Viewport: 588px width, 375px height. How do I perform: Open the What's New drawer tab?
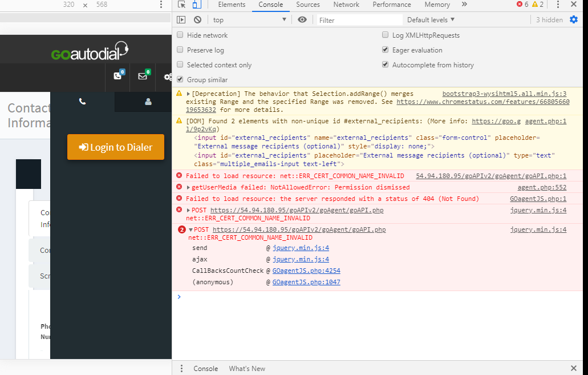(x=247, y=369)
